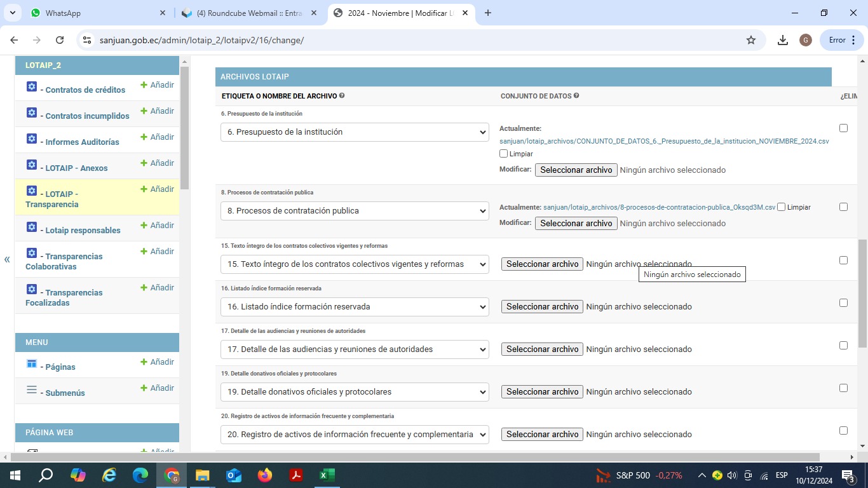Open the '19. Detalle donativos oficiales' dropdown
Screen dimensions: 868x488
[355, 392]
